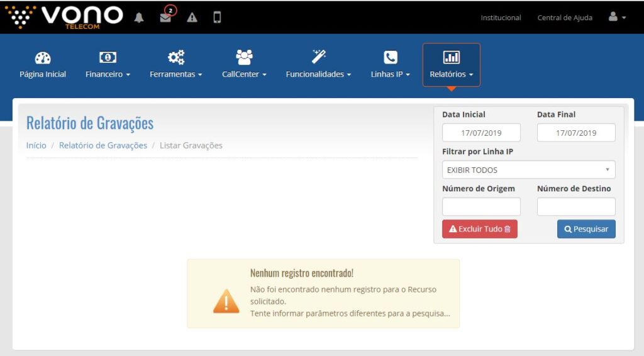Open the Funcionalidades menu

click(x=318, y=65)
